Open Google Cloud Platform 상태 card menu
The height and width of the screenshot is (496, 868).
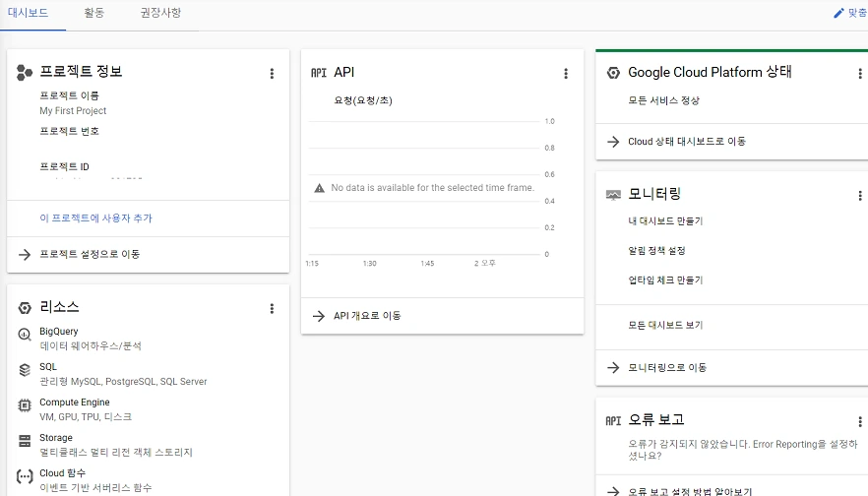[860, 74]
